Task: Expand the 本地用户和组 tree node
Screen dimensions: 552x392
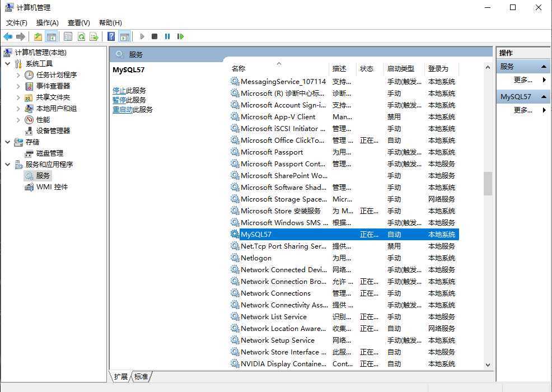Action: pos(18,109)
